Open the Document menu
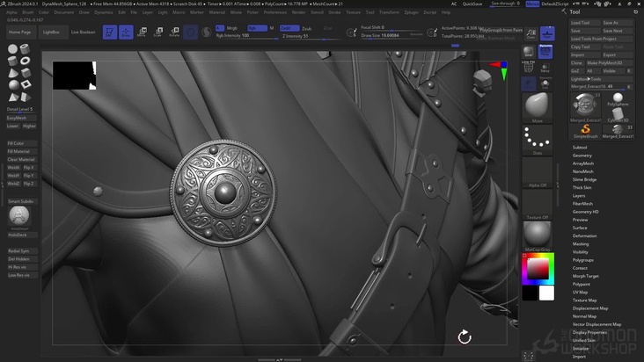 pos(64,12)
